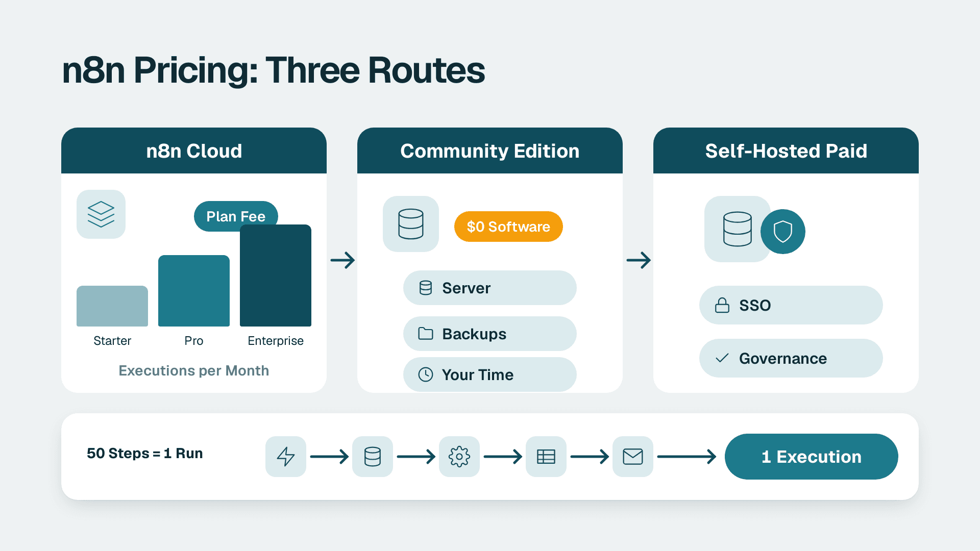Click the envelope mail step icon
The height and width of the screenshot is (551, 980).
633,457
